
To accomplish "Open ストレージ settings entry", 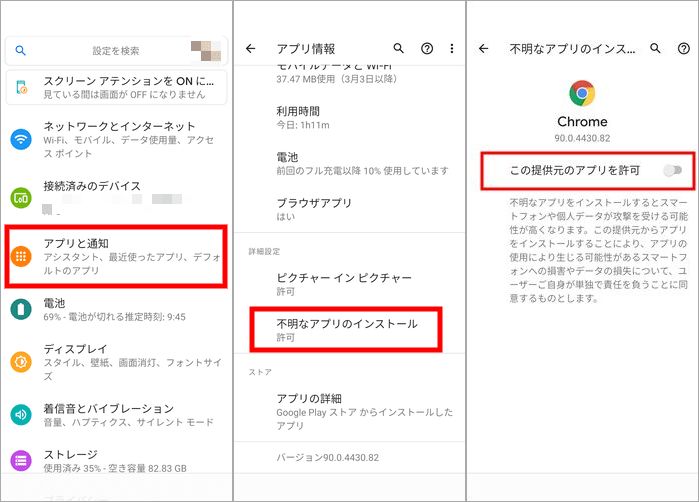I will point(116,461).
